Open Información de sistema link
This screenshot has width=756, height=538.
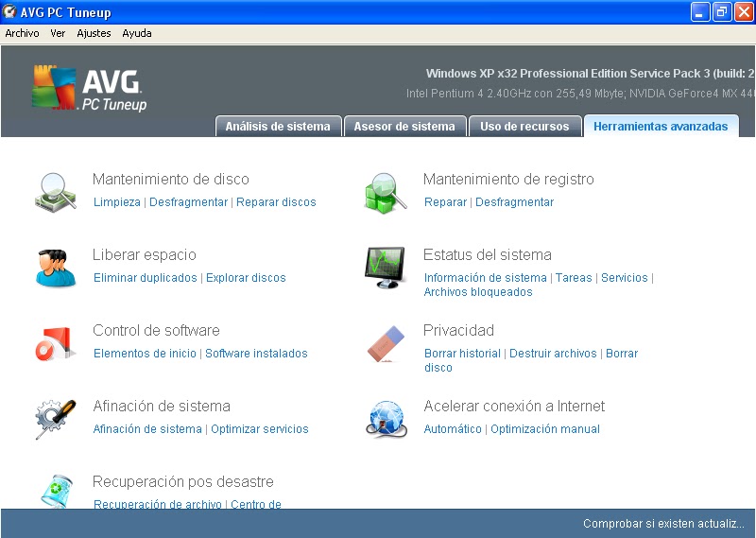coord(486,278)
